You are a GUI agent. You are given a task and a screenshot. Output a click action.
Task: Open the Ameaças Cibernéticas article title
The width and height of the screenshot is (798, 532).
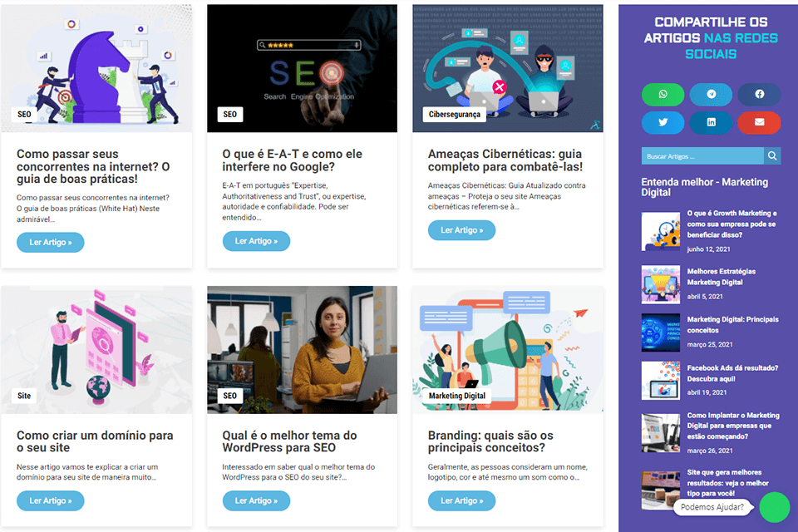click(x=505, y=160)
